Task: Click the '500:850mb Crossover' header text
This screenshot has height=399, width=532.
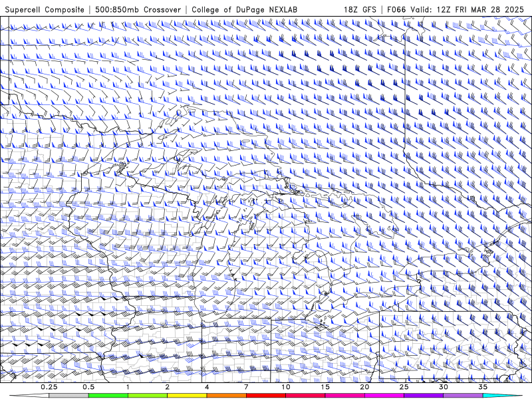Action: pyautogui.click(x=138, y=10)
